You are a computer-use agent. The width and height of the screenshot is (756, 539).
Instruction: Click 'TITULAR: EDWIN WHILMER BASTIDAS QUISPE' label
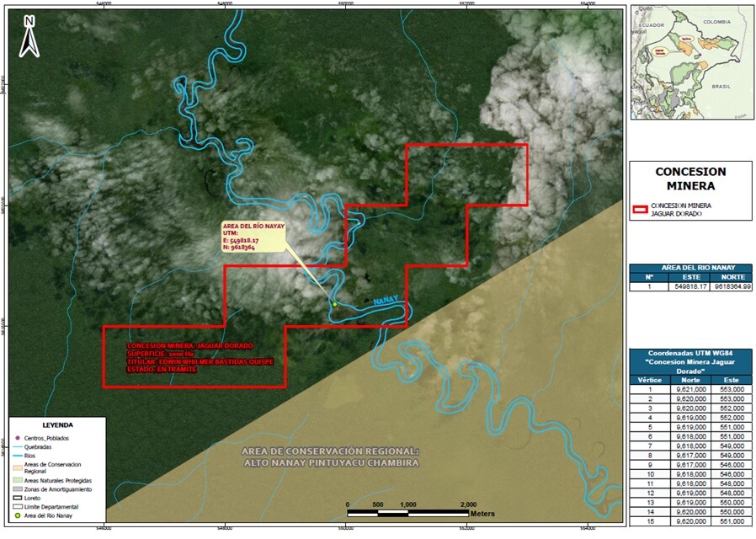pyautogui.click(x=200, y=361)
